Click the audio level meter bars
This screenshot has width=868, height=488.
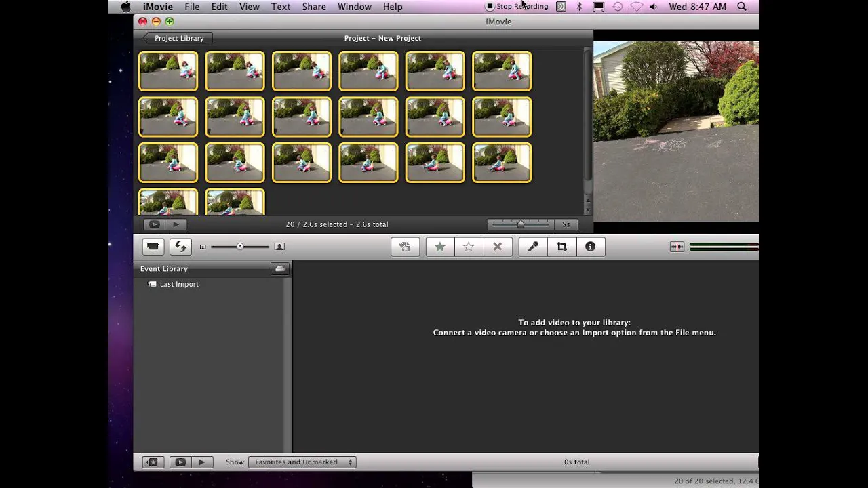click(x=724, y=247)
